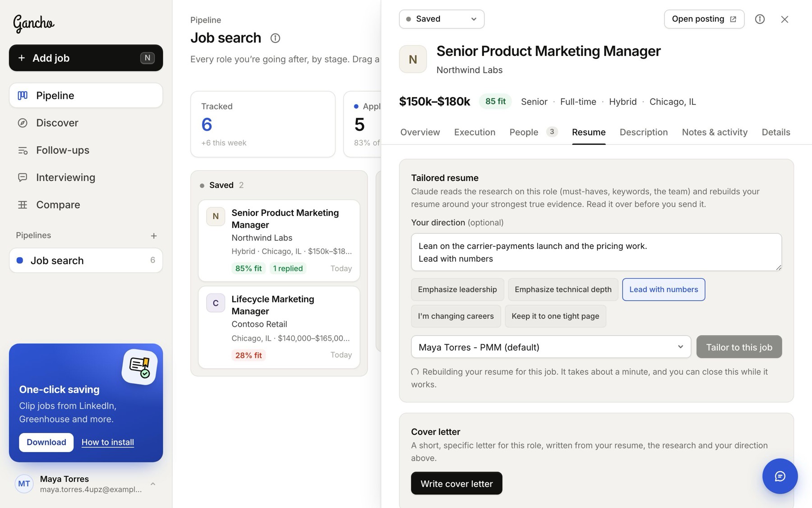Download the one-click saving extension

(46, 442)
